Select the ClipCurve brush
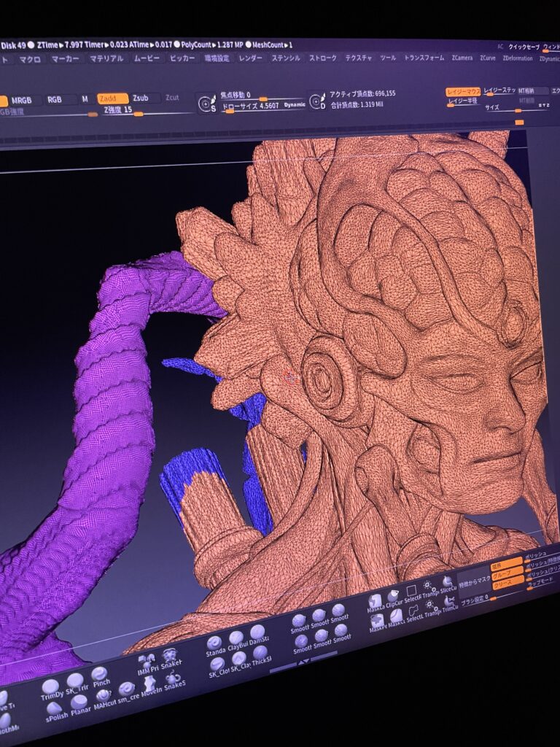 (x=394, y=599)
